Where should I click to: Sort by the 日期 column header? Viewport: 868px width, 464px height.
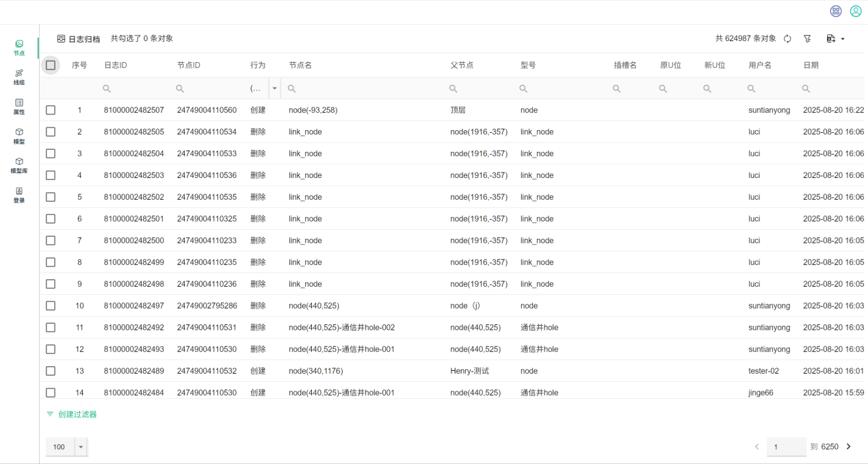pyautogui.click(x=811, y=65)
